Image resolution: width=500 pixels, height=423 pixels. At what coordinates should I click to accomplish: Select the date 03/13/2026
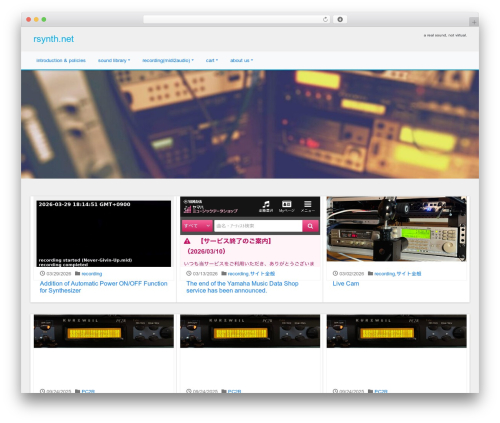click(205, 274)
